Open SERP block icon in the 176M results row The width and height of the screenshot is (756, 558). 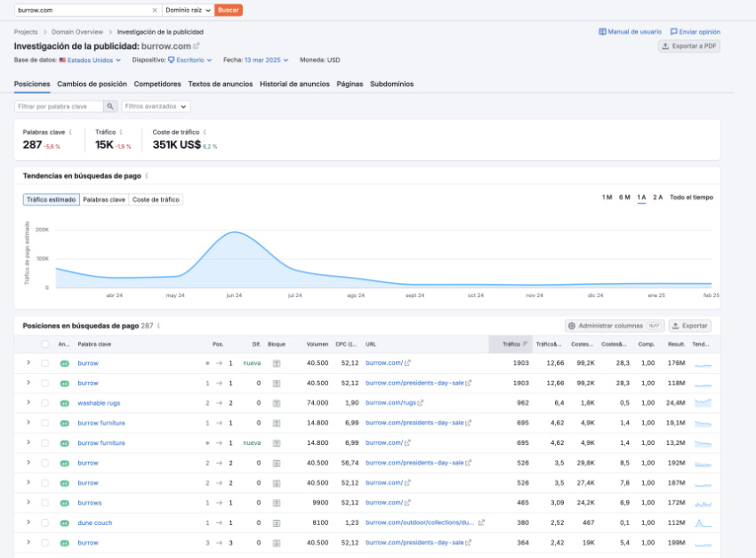(277, 363)
